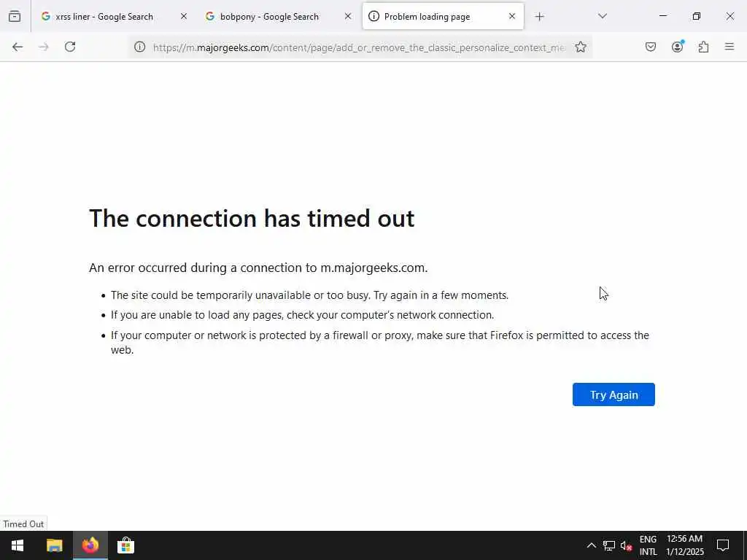Open the Firefox account menu
The width and height of the screenshot is (747, 560).
(x=678, y=47)
